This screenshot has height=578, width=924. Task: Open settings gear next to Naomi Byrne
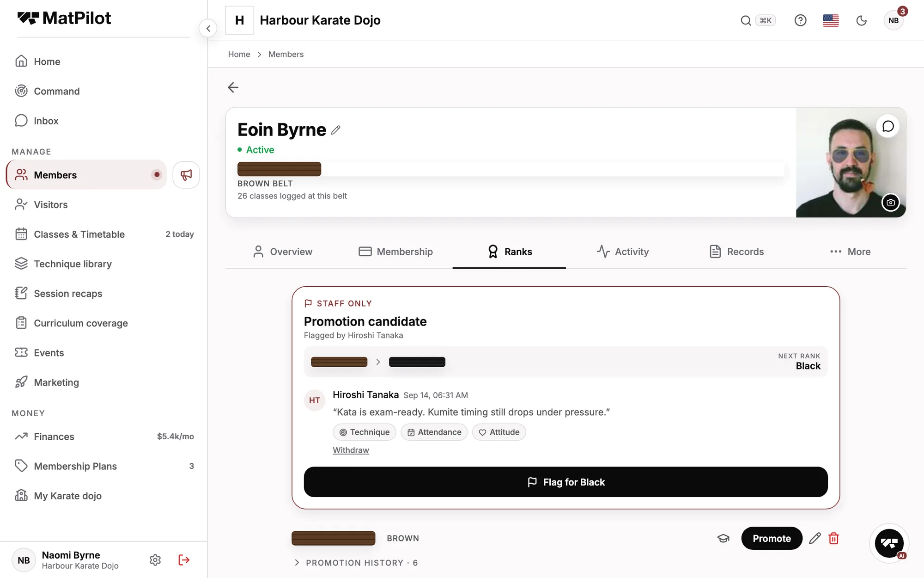[155, 560]
